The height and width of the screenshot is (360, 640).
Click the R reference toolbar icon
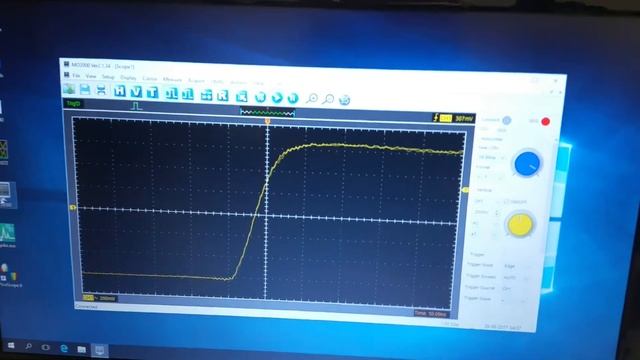tap(223, 96)
